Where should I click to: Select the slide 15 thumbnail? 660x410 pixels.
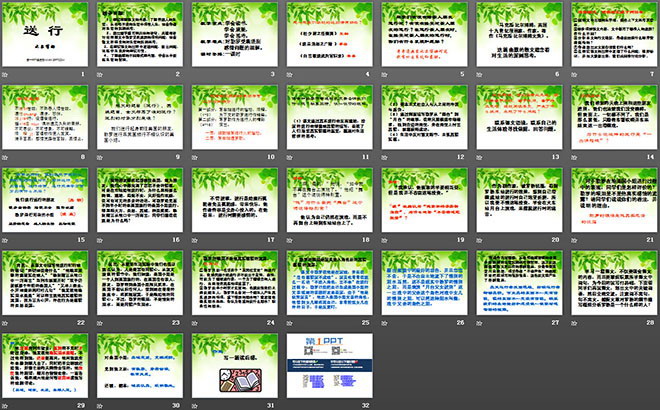[x=45, y=200]
